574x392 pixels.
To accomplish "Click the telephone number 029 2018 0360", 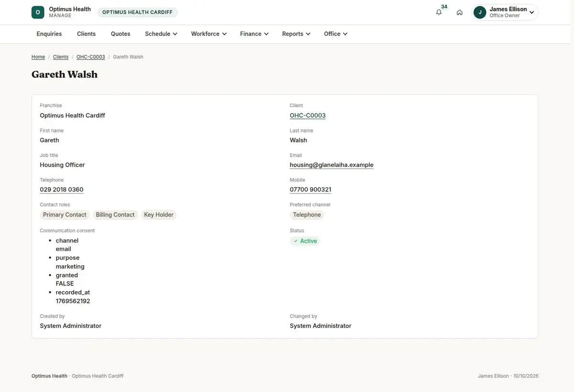I will [x=62, y=190].
